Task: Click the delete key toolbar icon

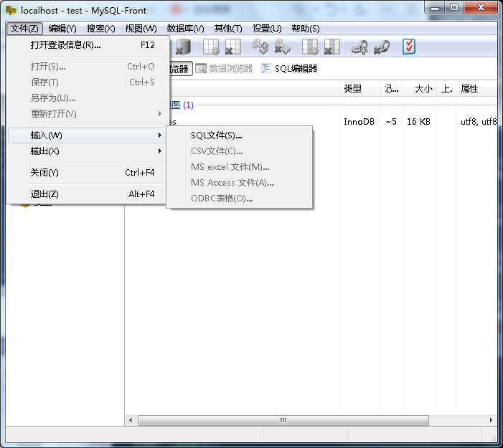Action: point(282,47)
